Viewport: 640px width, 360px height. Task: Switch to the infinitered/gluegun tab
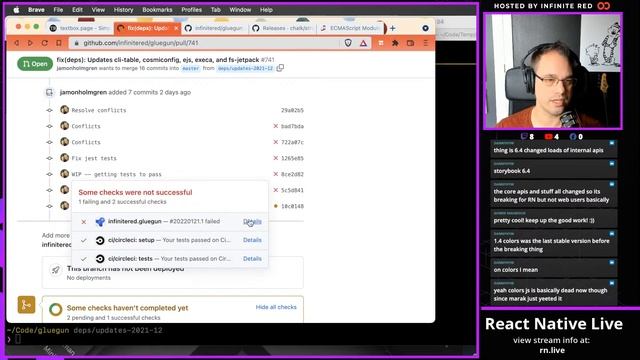point(214,28)
